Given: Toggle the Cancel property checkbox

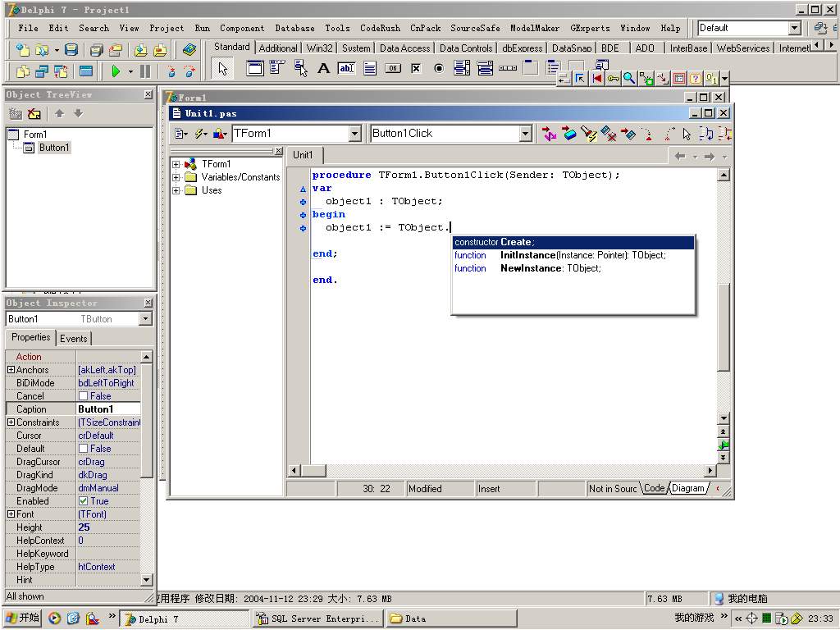Looking at the screenshot, I should [84, 396].
